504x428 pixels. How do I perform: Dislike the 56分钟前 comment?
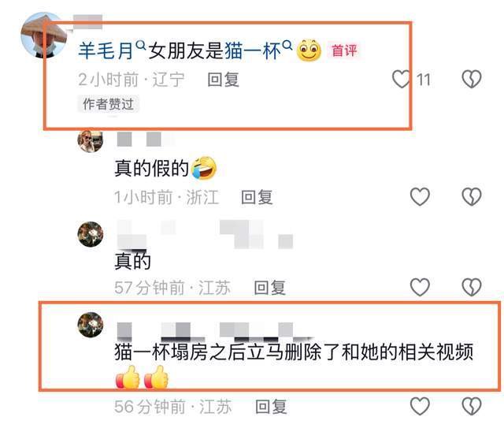click(472, 407)
